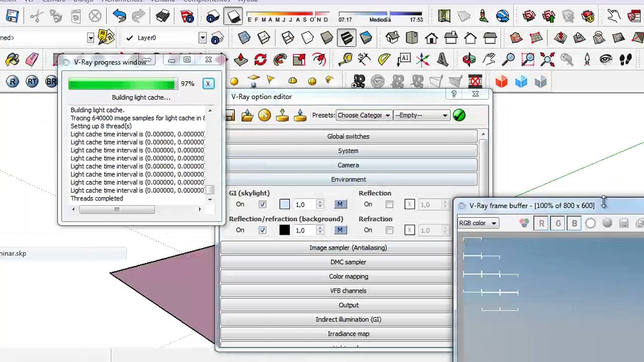Click the GI skylight multiplier field

pos(304,204)
